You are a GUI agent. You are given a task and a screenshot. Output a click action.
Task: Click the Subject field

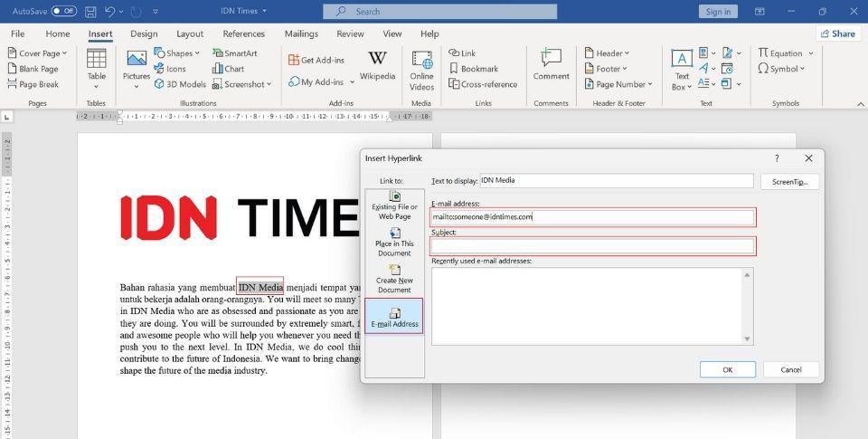593,246
